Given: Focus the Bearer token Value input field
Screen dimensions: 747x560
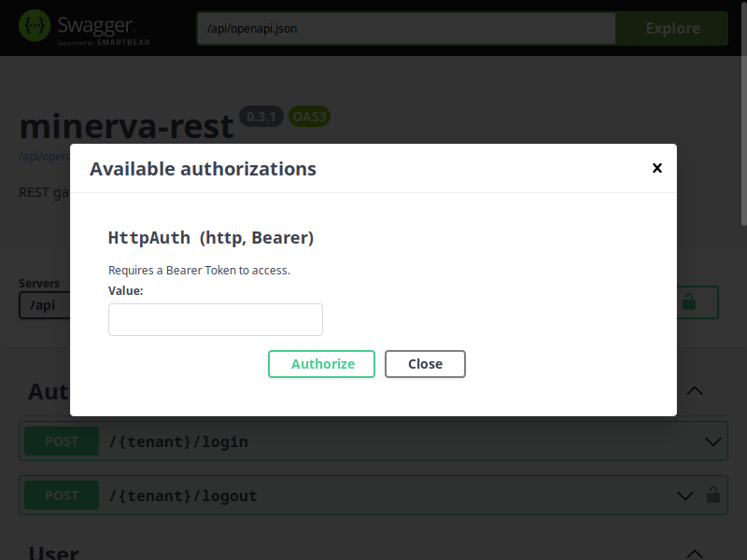Looking at the screenshot, I should point(216,319).
